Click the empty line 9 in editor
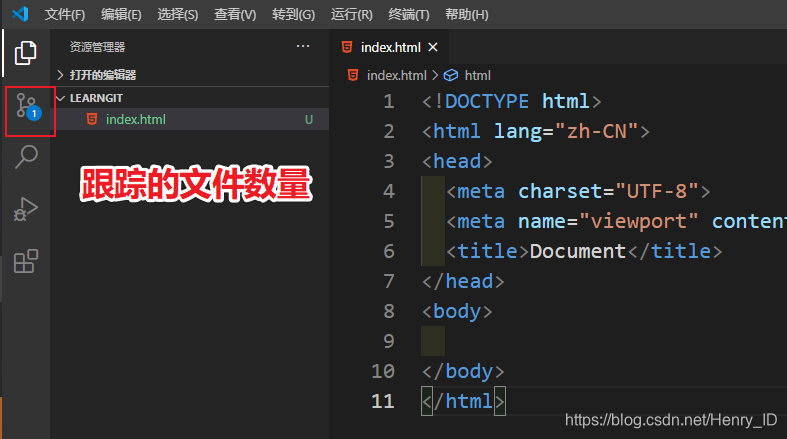The image size is (787, 439). point(604,341)
